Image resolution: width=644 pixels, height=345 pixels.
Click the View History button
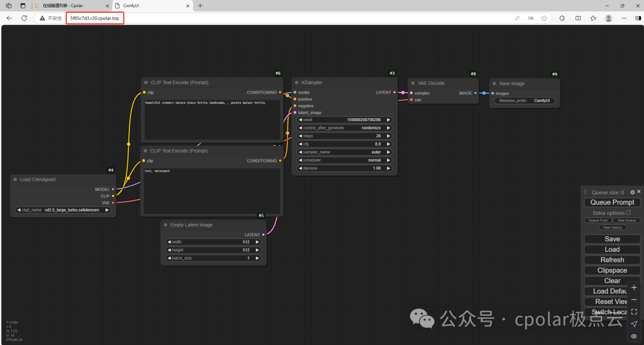point(612,227)
